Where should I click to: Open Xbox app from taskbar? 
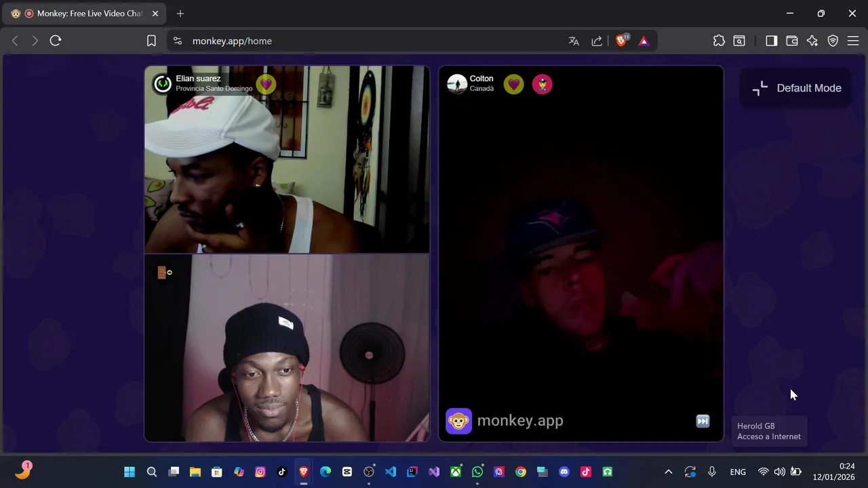[456, 472]
